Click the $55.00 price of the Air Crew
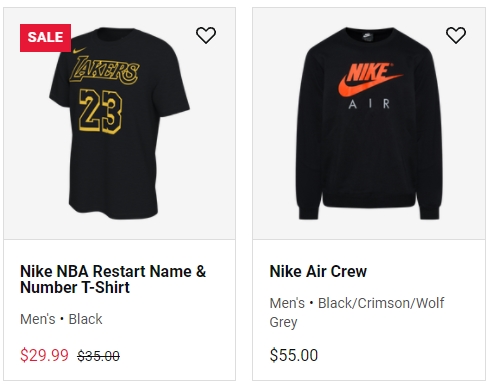 coord(294,355)
